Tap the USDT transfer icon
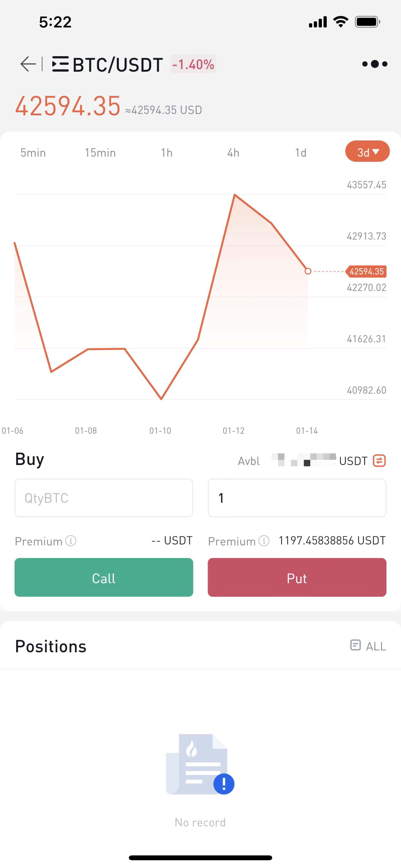This screenshot has width=401, height=868. 379,460
